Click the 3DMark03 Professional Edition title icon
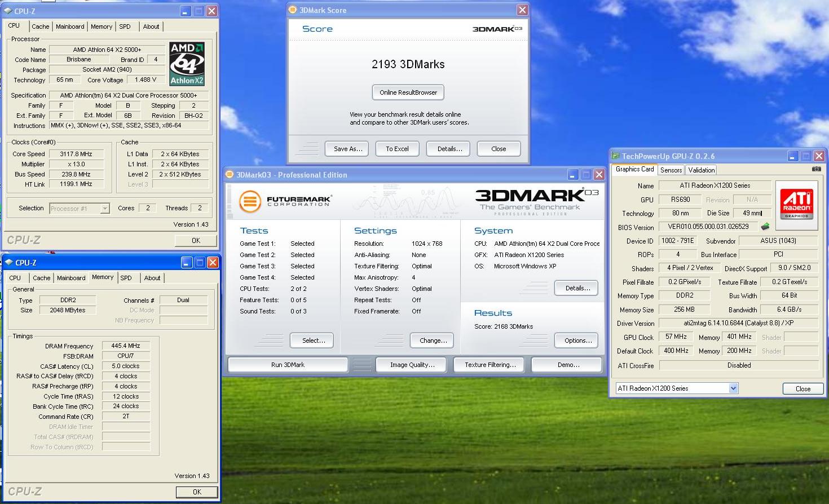 (x=230, y=175)
